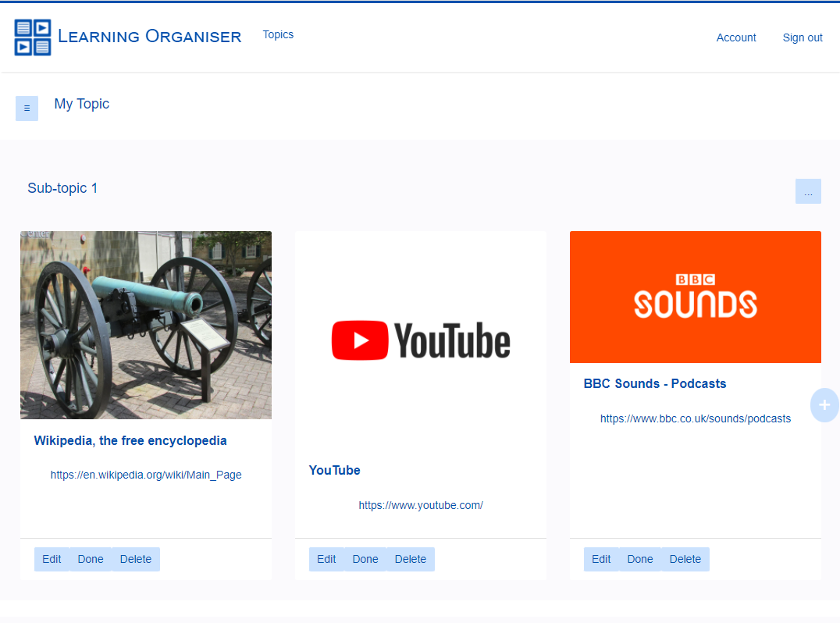The width and height of the screenshot is (840, 623).
Task: Click the Learning Organiser logo icon
Action: coord(32,37)
